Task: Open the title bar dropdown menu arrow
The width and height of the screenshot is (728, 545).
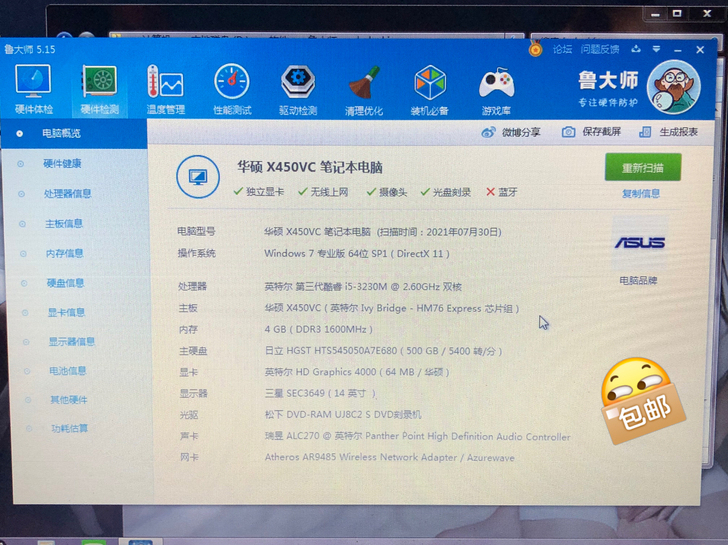Action: [656, 49]
